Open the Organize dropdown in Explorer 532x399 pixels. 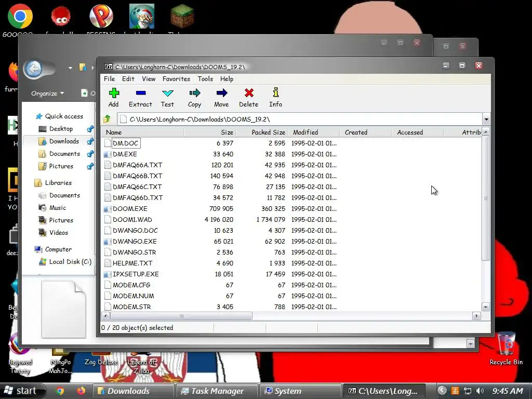(x=47, y=94)
